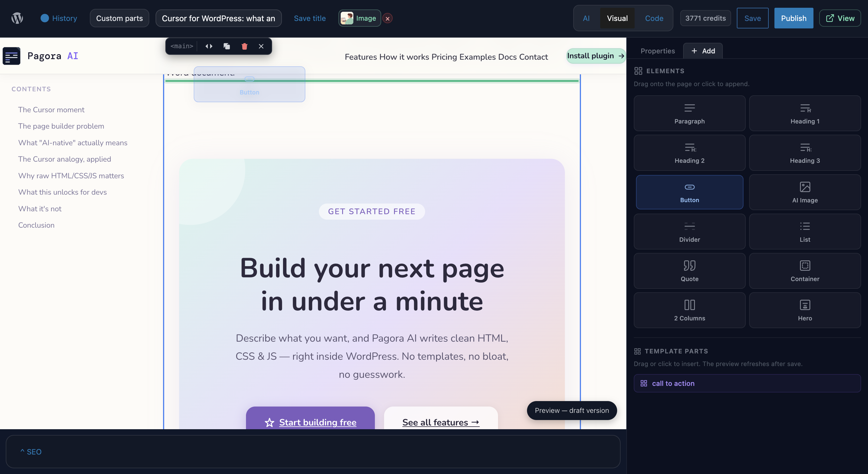
Task: Add a 2 Columns element
Action: [689, 310]
